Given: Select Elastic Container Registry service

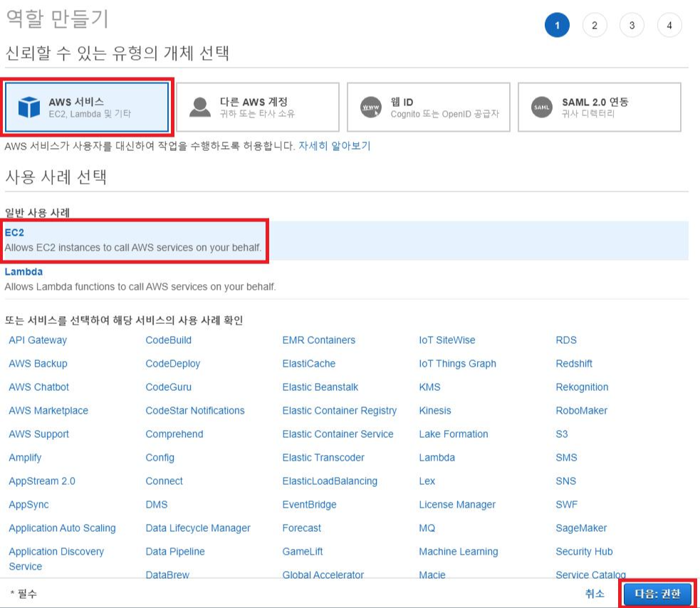Looking at the screenshot, I should (339, 410).
